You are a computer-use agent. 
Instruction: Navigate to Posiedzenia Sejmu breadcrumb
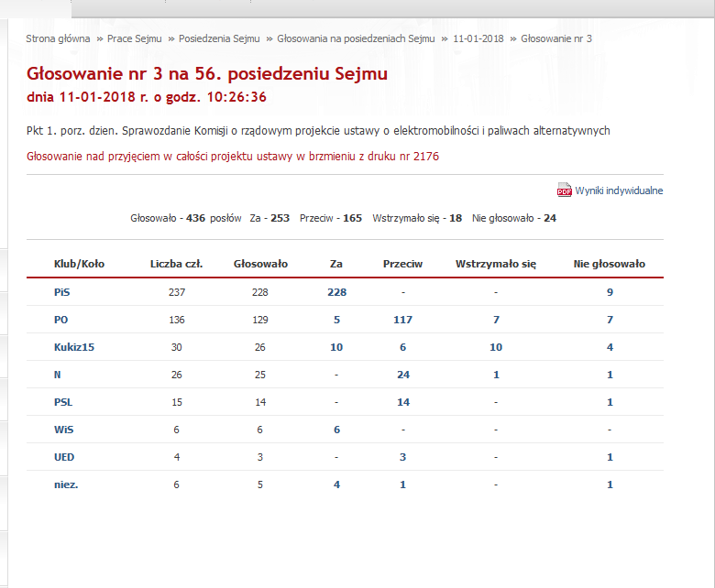pyautogui.click(x=219, y=38)
